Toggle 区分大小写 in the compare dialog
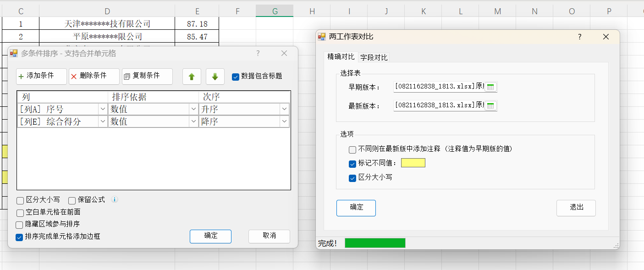 click(352, 178)
